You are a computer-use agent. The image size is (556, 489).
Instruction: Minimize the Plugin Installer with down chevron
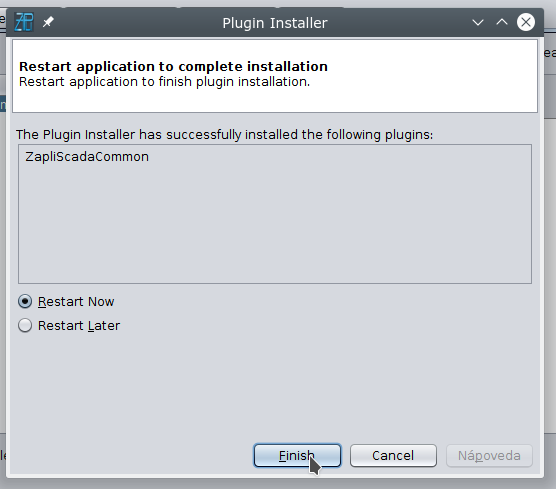click(x=478, y=22)
